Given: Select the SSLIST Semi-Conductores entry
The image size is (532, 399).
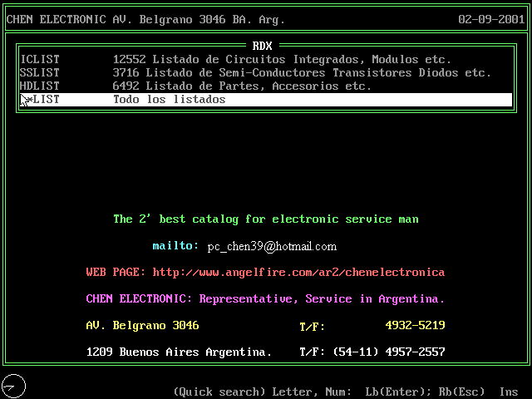Looking at the screenshot, I should point(266,72).
